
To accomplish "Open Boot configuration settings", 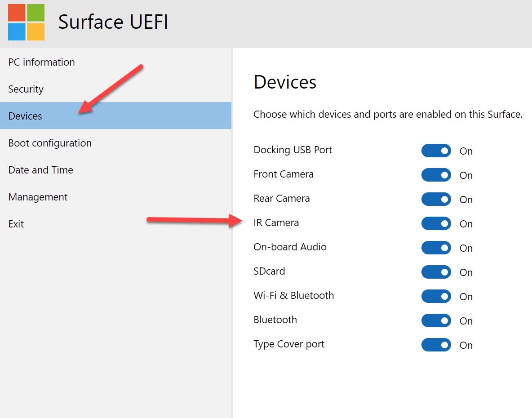I will click(50, 143).
